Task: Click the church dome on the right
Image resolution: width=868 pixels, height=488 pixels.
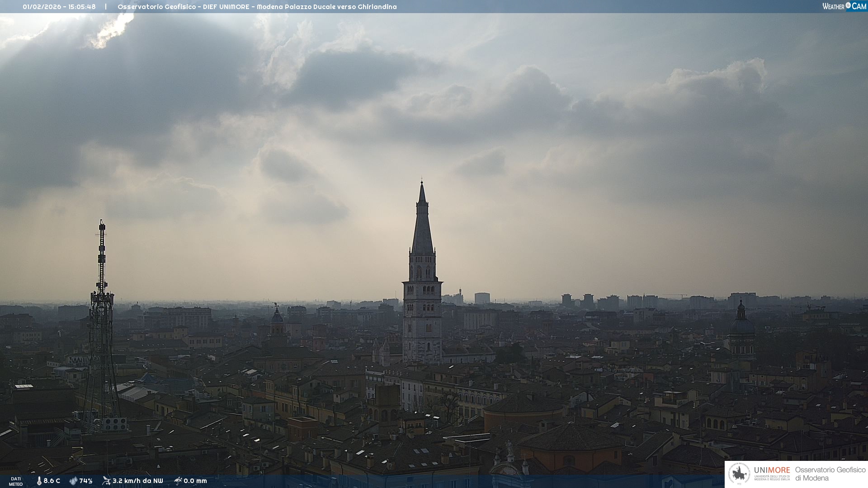Action: [x=741, y=326]
